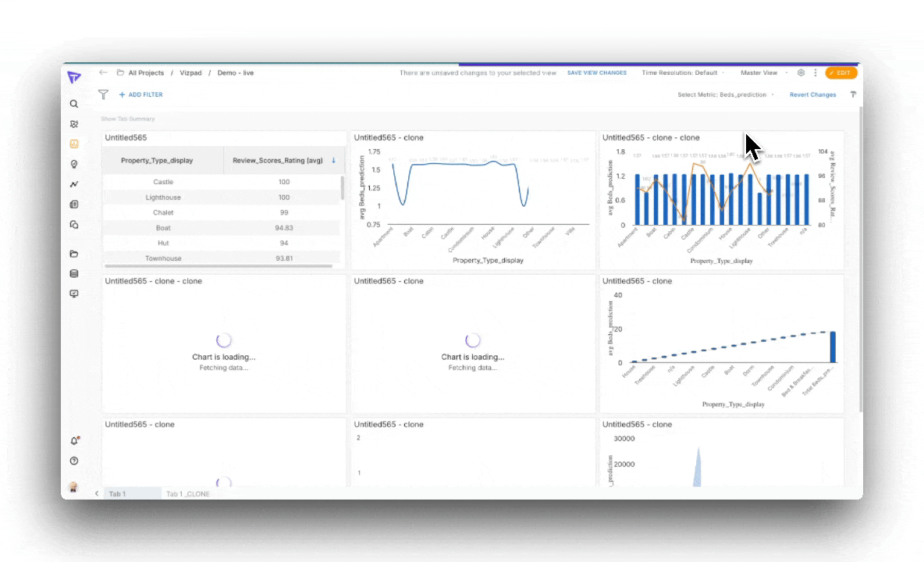Open the settings gear icon in header
Viewport: 924px width, 562px height.
pos(801,73)
